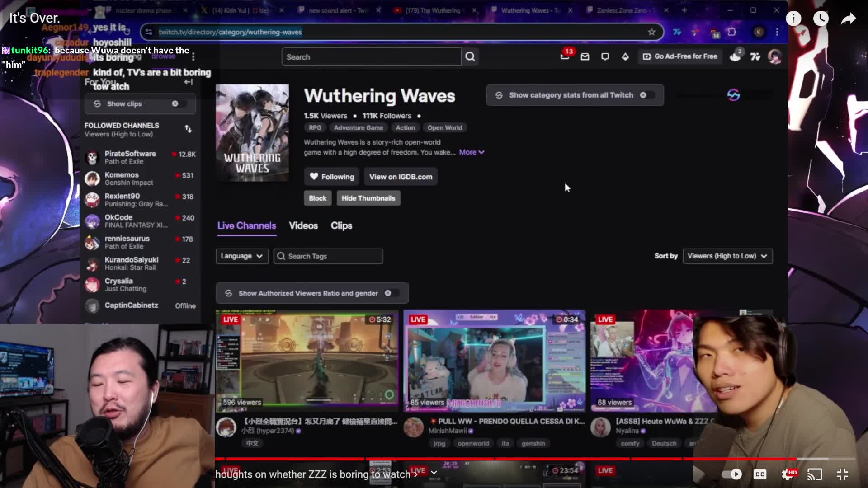Click the View on IGDB.com button
The image size is (868, 488).
(x=401, y=177)
